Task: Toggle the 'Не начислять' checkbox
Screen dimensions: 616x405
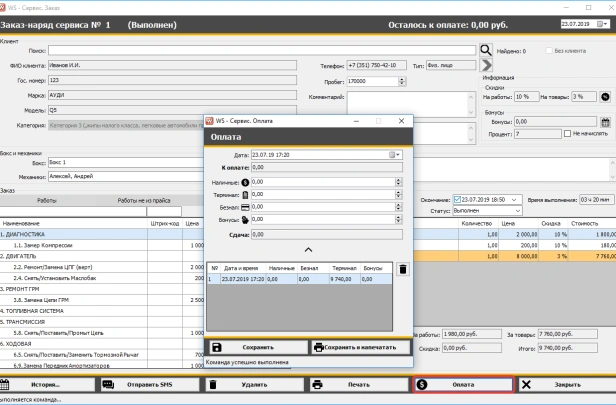Action: point(567,133)
